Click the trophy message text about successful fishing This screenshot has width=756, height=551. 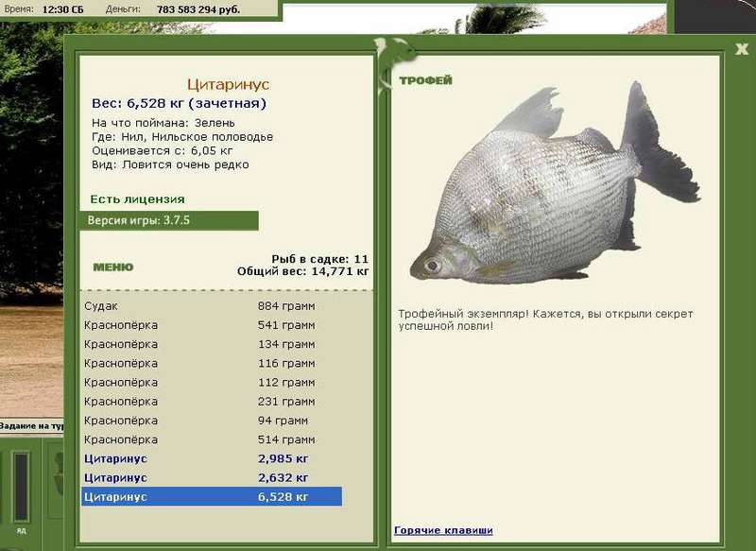click(545, 319)
